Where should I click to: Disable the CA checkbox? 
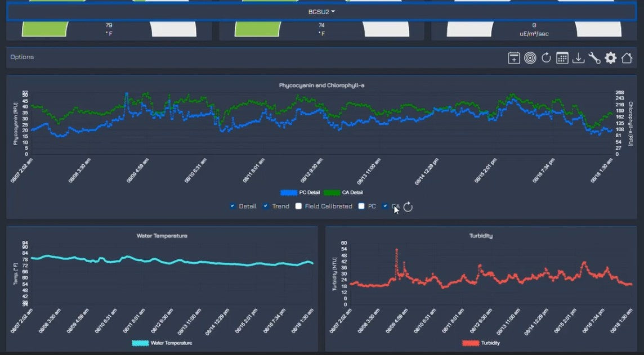(385, 206)
